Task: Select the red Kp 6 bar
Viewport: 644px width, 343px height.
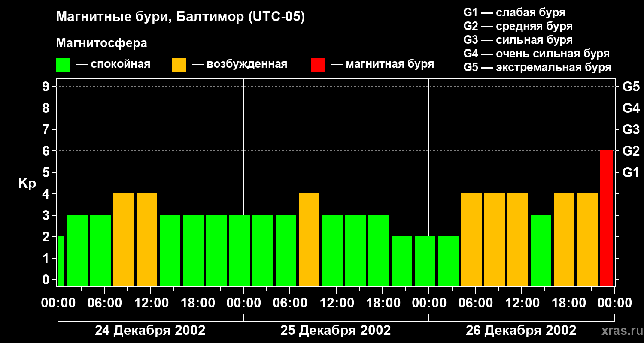Action: [x=606, y=219]
